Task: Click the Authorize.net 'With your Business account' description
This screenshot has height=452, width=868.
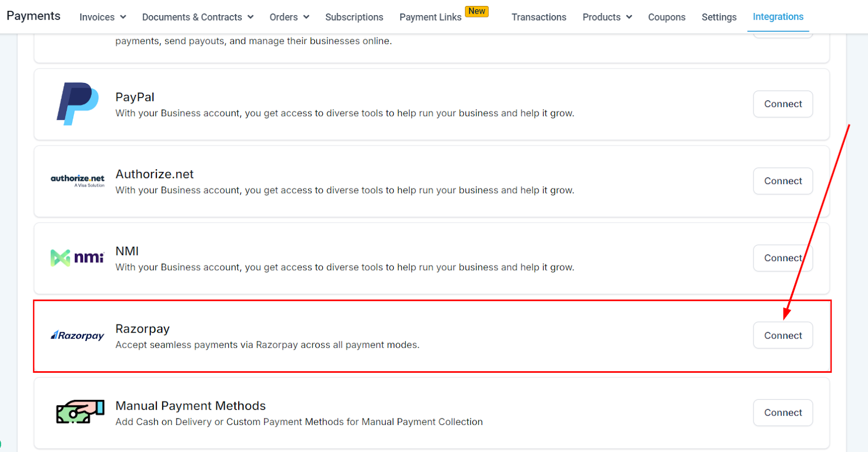Action: 345,190
